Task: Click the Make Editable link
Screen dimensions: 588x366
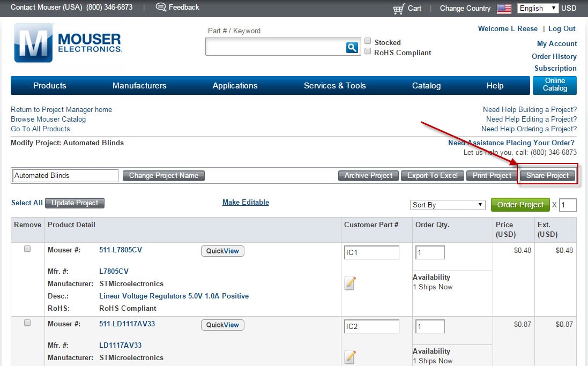Action: [245, 202]
